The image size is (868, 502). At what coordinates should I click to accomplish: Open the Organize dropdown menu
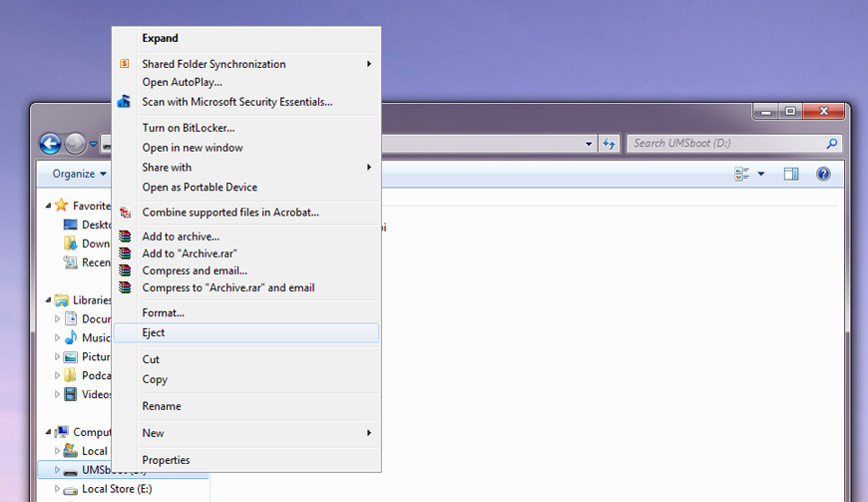pos(80,174)
